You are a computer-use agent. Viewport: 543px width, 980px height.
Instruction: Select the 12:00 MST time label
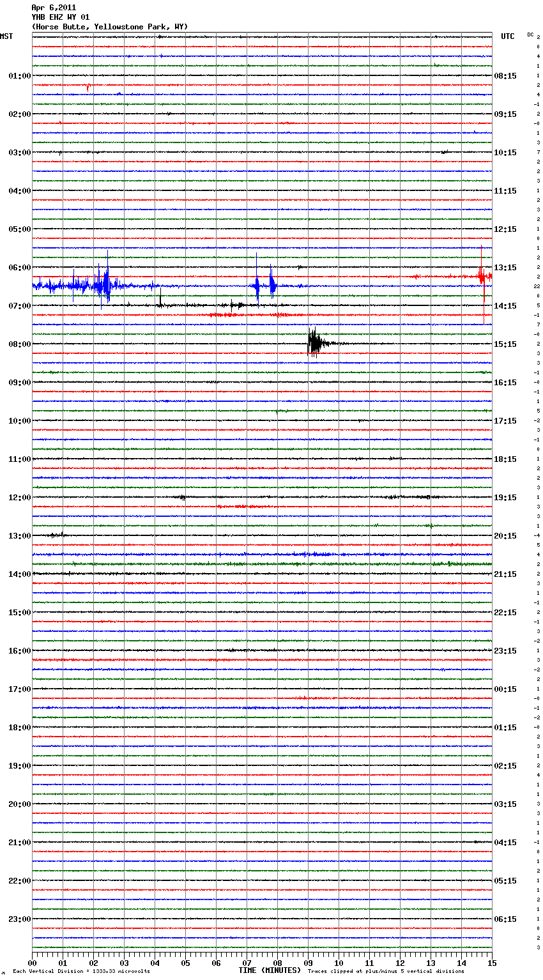[x=20, y=498]
